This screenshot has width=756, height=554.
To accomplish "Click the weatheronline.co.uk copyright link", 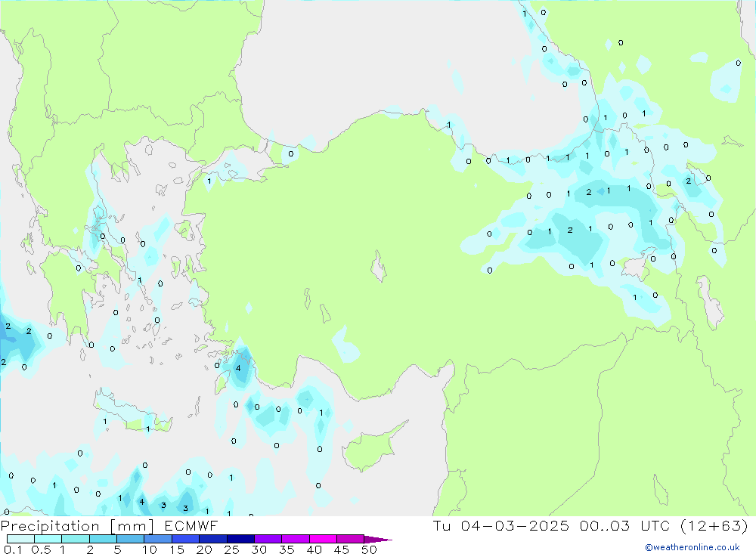I will tap(692, 547).
